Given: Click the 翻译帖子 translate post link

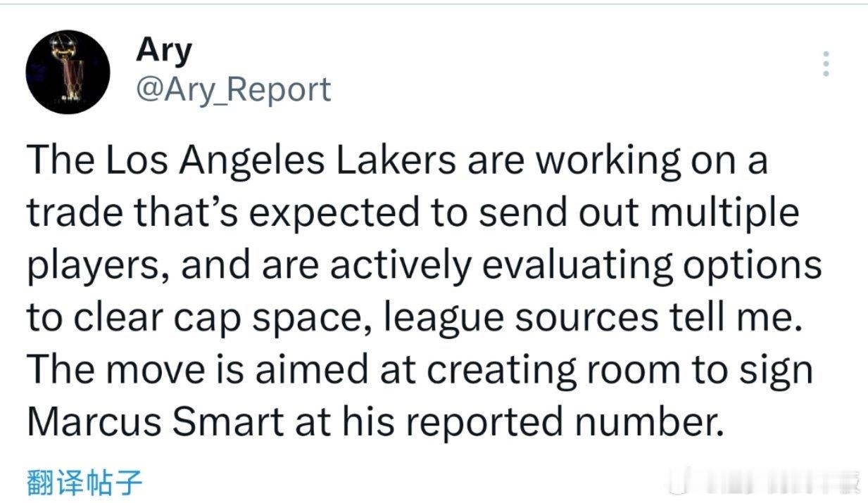Looking at the screenshot, I should [85, 483].
